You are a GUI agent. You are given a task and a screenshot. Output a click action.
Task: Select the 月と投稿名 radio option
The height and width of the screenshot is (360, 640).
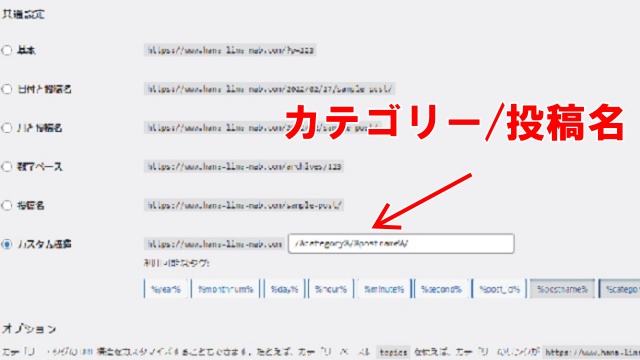(x=7, y=128)
